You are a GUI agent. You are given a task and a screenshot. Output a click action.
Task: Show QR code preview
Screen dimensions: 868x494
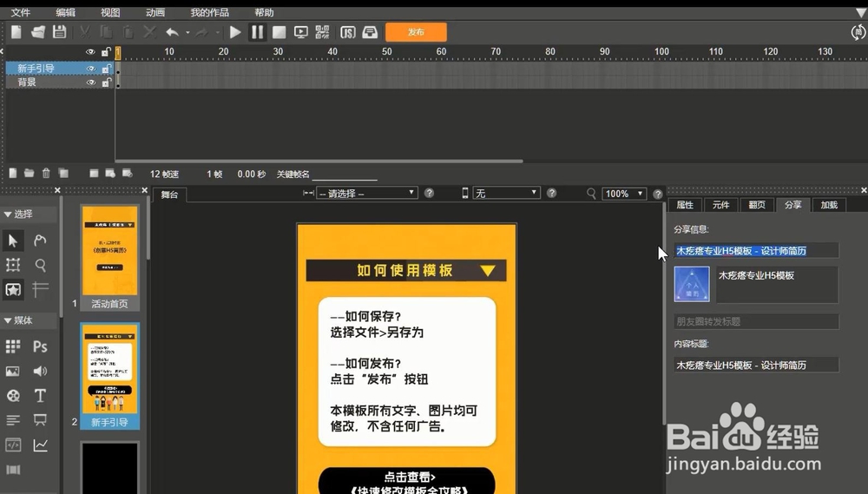click(x=322, y=32)
